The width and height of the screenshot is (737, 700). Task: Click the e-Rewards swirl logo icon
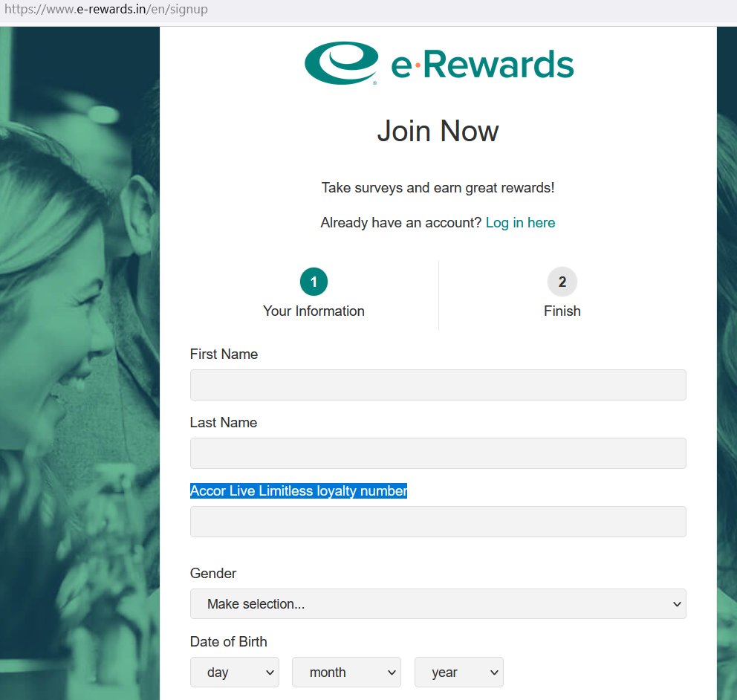click(342, 63)
